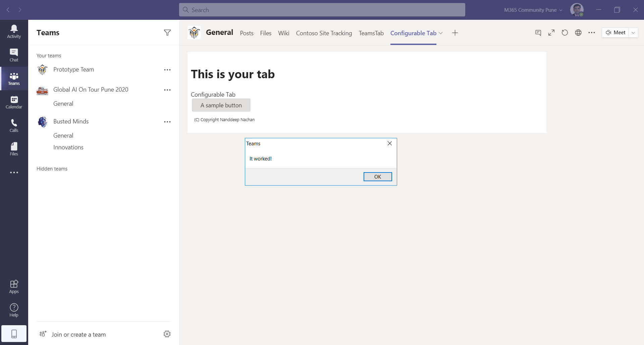Image resolution: width=644 pixels, height=345 pixels.
Task: Switch to the Contoso Site Tracking tab
Action: [x=324, y=33]
